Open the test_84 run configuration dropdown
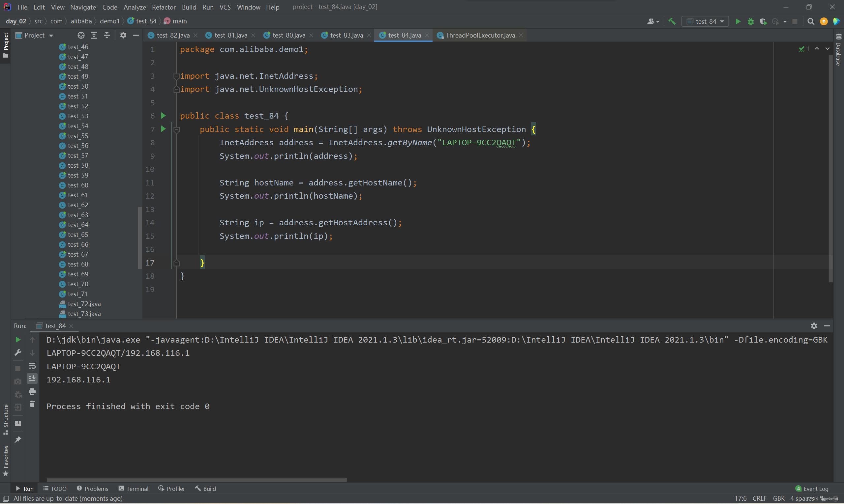The image size is (844, 504). pyautogui.click(x=705, y=21)
